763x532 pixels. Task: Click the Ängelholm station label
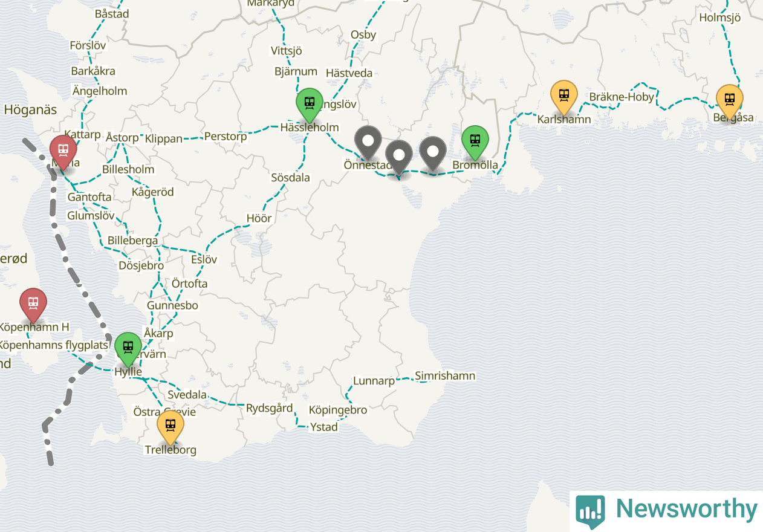(100, 91)
